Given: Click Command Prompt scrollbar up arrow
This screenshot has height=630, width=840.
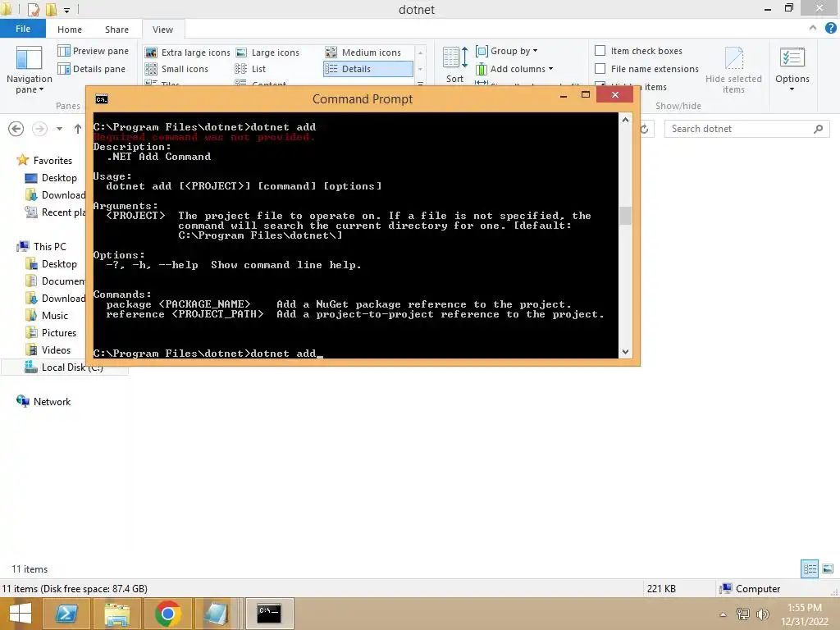Looking at the screenshot, I should pyautogui.click(x=625, y=120).
